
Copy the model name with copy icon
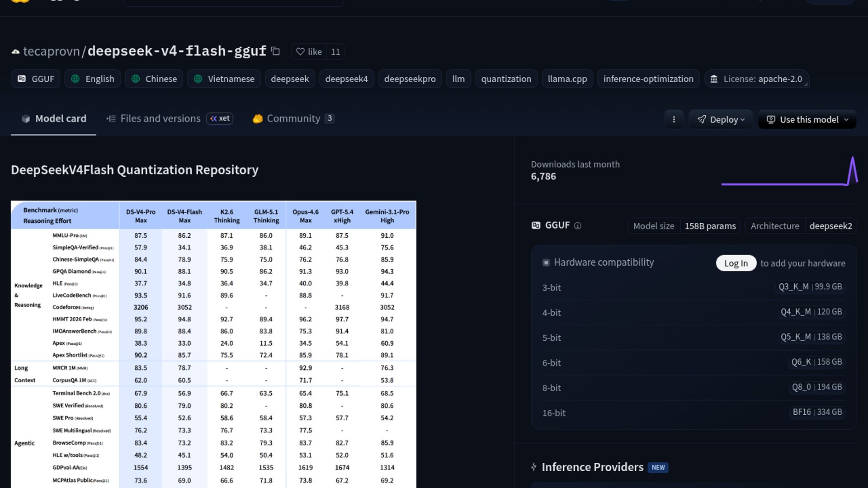coord(275,52)
